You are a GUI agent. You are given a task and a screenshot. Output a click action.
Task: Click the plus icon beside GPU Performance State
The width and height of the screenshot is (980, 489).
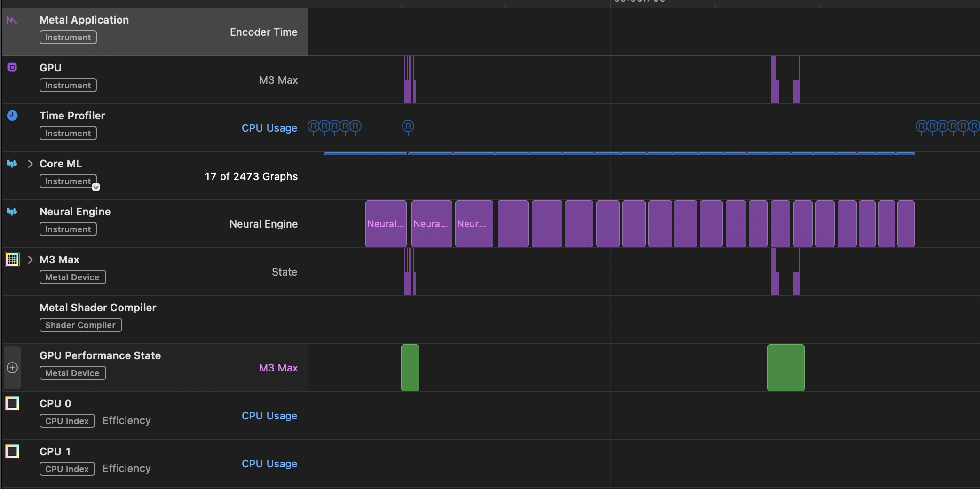(12, 368)
